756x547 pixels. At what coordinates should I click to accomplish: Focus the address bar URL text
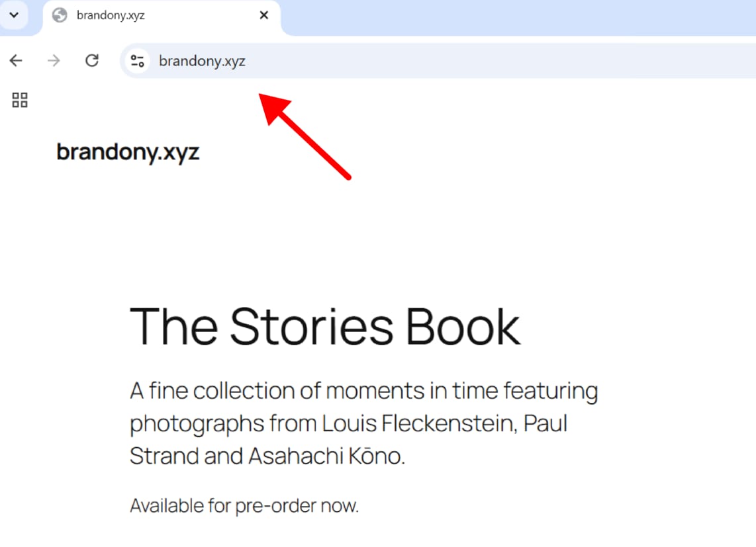tap(203, 62)
